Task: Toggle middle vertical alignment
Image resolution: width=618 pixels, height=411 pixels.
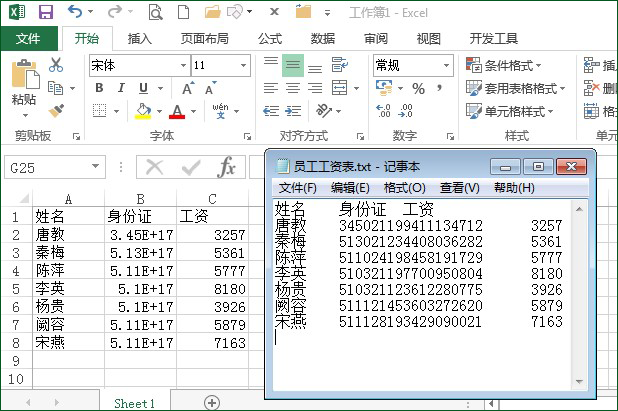Action: (x=293, y=65)
